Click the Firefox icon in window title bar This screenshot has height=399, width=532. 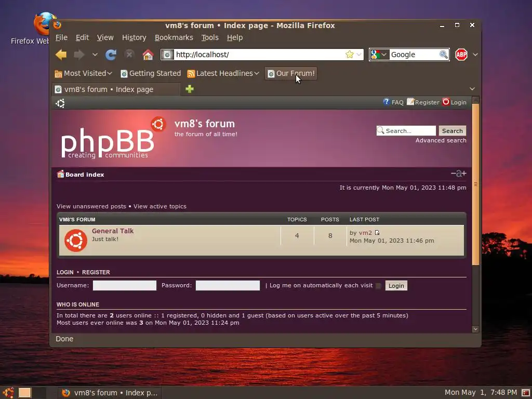point(57,25)
